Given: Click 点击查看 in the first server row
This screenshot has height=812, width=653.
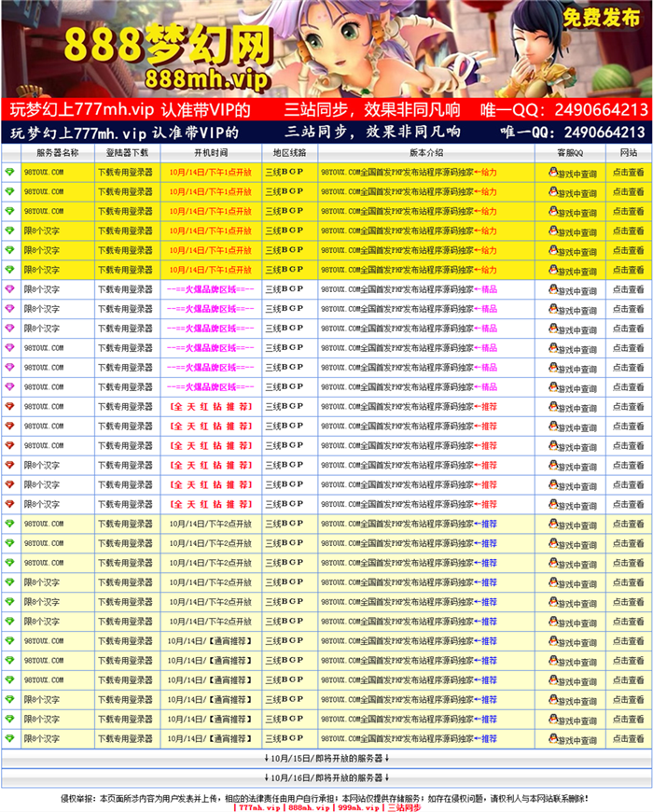Looking at the screenshot, I should point(628,173).
